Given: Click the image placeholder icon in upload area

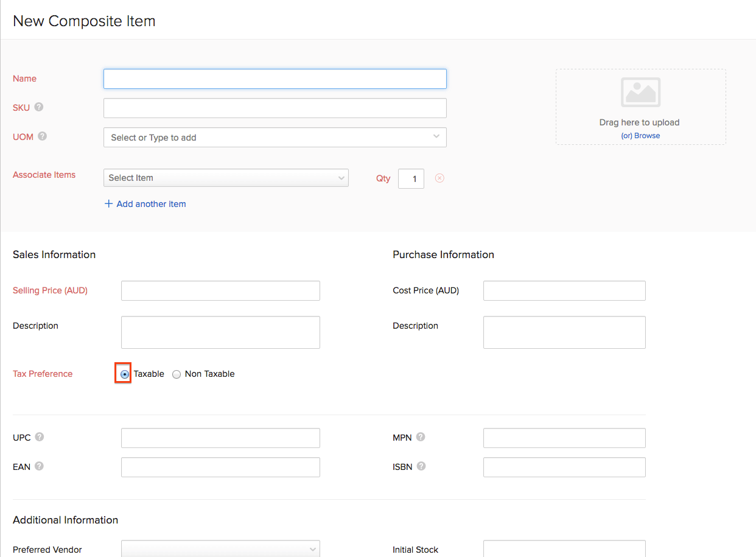Looking at the screenshot, I should click(x=640, y=93).
